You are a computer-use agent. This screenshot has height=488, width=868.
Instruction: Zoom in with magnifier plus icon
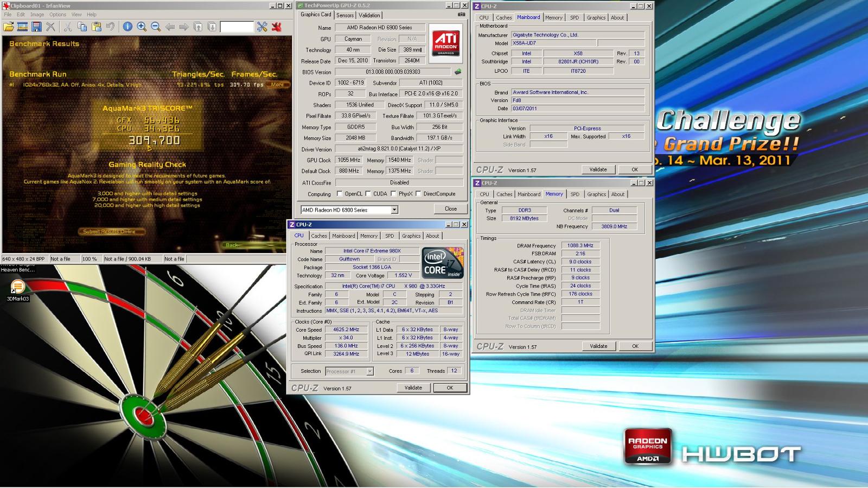click(x=142, y=27)
